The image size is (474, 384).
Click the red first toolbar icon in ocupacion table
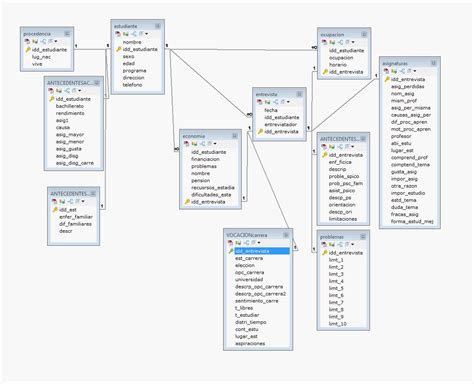coord(324,42)
